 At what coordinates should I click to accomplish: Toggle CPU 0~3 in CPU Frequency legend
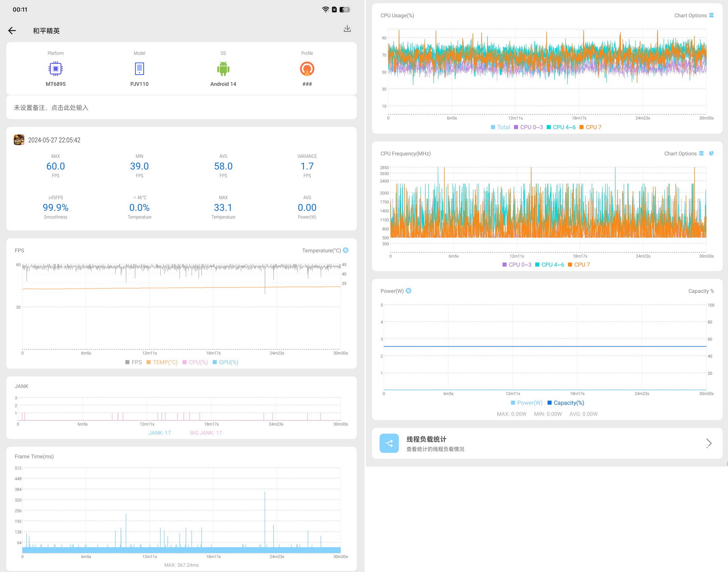(x=517, y=265)
